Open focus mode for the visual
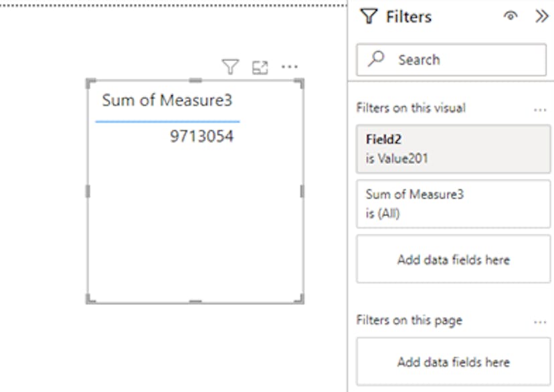The image size is (554, 392). pos(260,68)
